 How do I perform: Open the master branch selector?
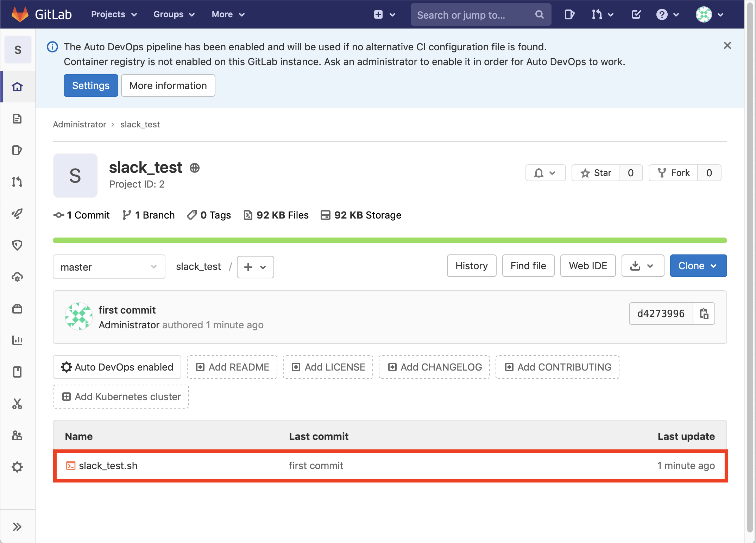point(109,267)
